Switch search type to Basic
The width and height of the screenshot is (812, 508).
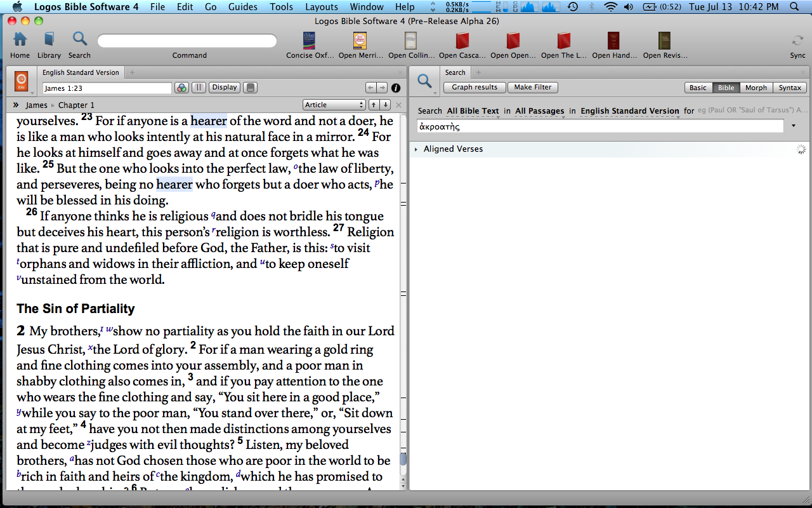698,88
